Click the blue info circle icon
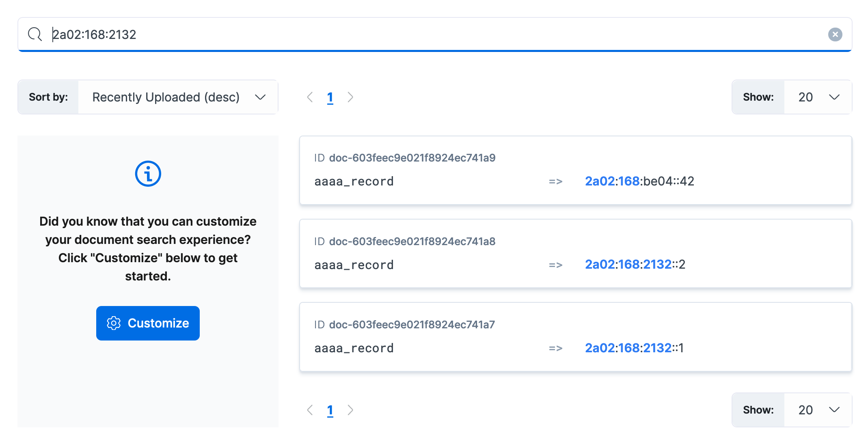Viewport: 868px width, 444px height. tap(148, 174)
